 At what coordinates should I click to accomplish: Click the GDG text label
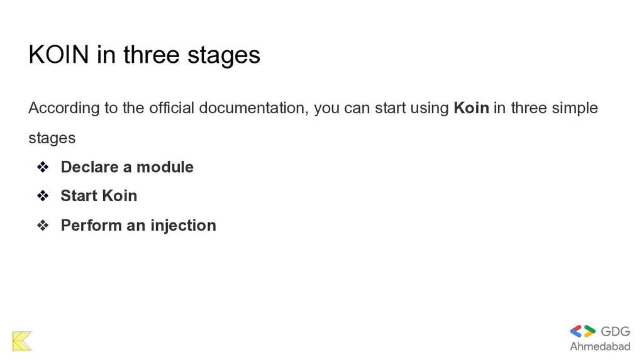(616, 331)
